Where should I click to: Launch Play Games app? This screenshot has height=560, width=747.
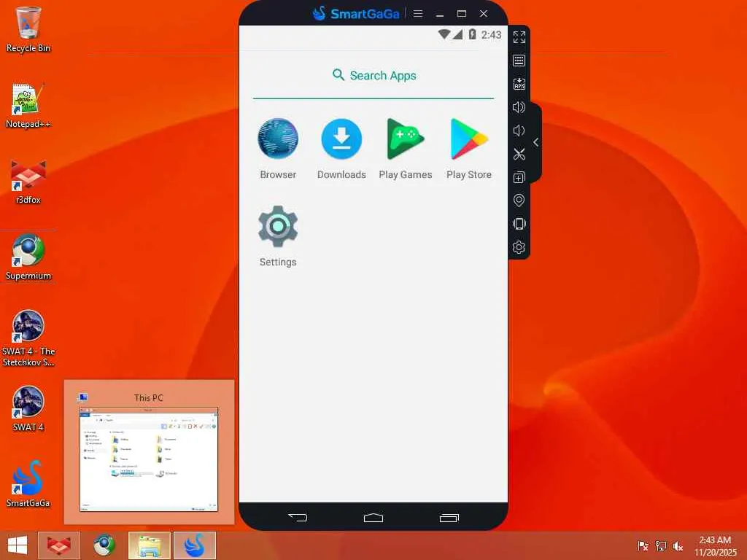(406, 148)
